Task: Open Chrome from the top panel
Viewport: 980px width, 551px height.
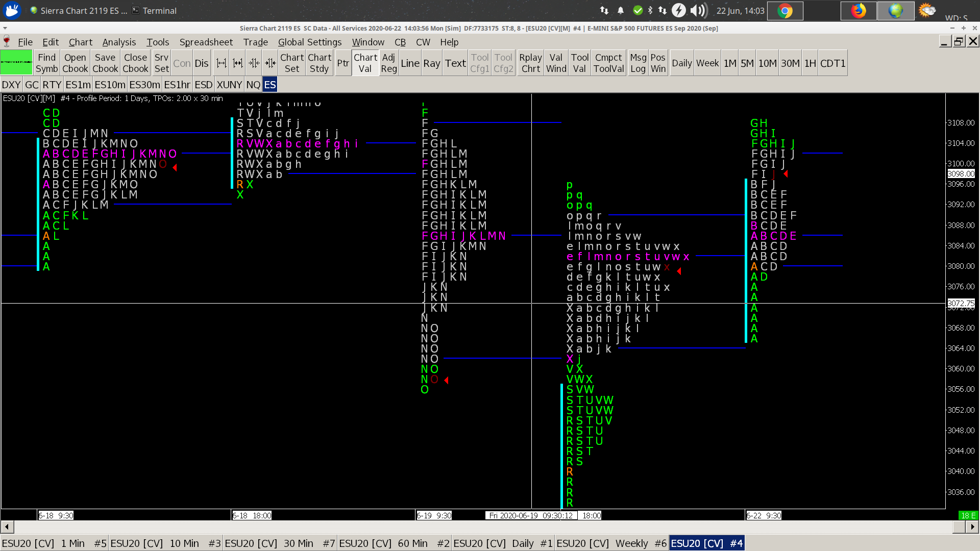Action: [x=785, y=11]
